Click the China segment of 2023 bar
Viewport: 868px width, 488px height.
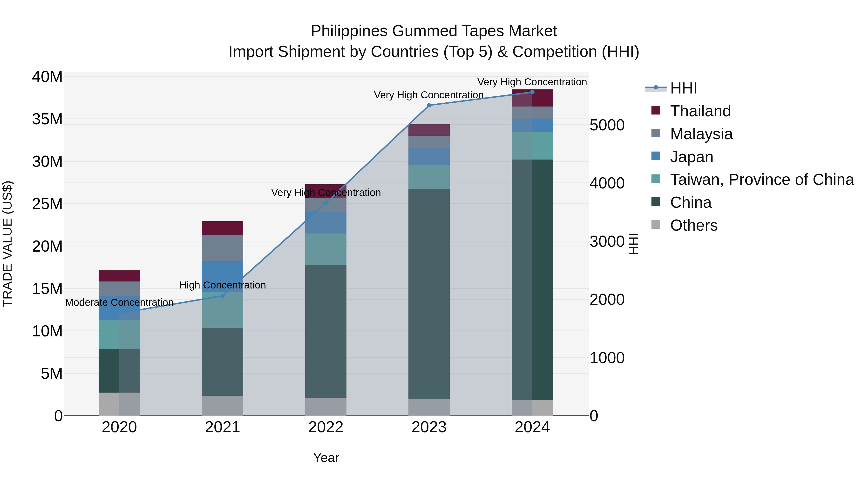[429, 294]
